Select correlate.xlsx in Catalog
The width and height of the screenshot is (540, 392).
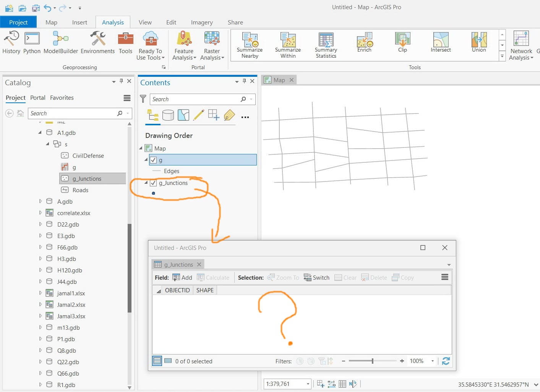tap(74, 213)
